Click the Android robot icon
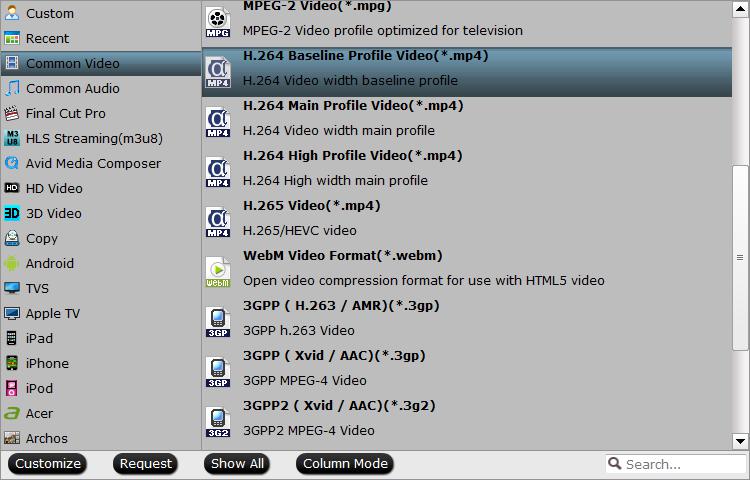 (12, 263)
